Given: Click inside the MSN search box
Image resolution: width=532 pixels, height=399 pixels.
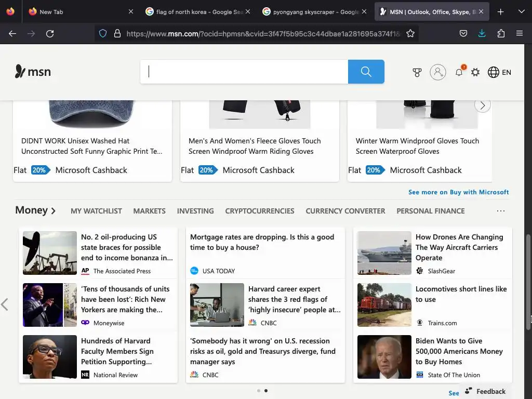Looking at the screenshot, I should click(x=244, y=72).
